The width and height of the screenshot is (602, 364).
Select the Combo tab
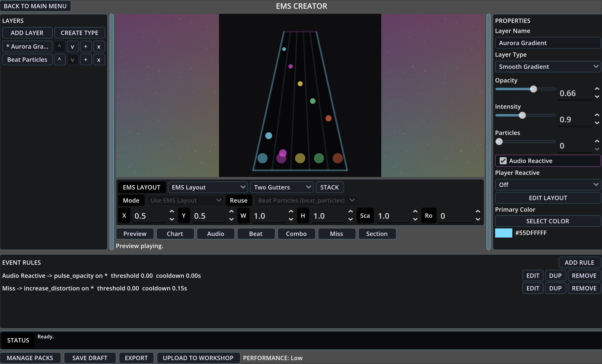click(x=296, y=234)
